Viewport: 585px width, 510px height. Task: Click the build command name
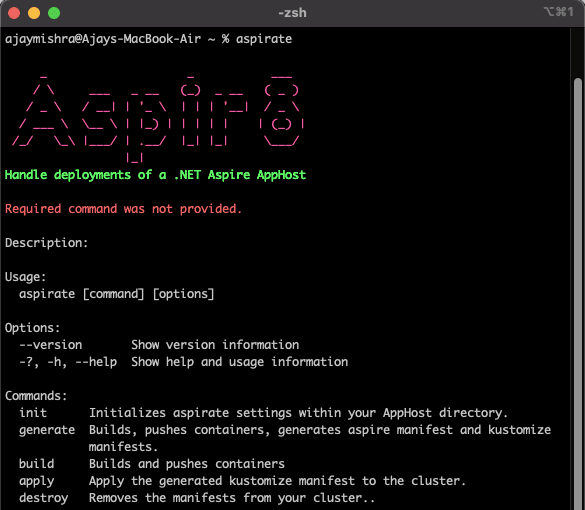(x=37, y=464)
